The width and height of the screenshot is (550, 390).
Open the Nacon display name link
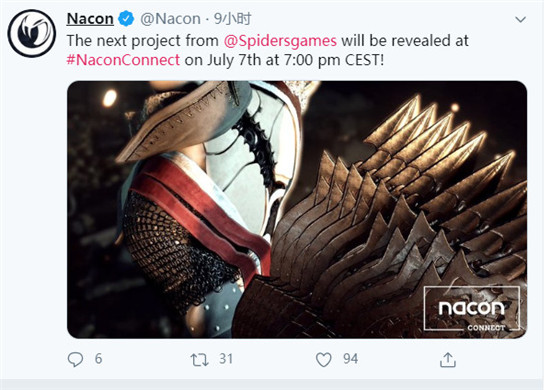(90, 19)
